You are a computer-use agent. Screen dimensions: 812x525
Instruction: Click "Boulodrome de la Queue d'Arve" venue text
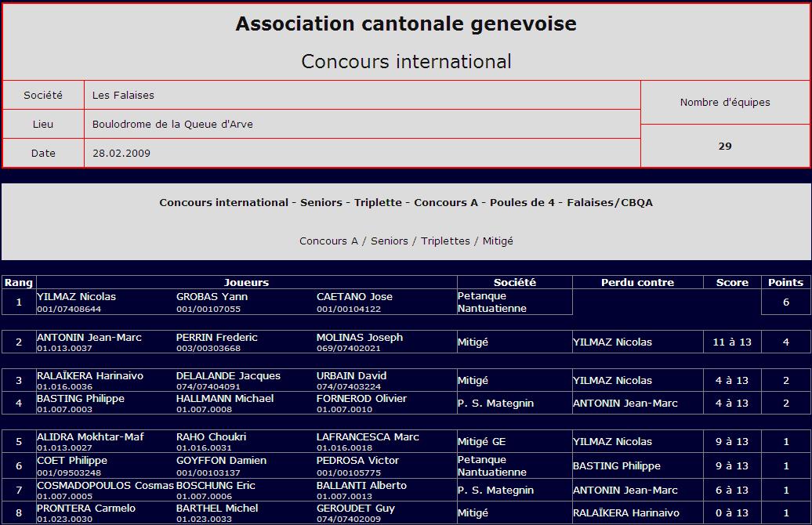[172, 125]
